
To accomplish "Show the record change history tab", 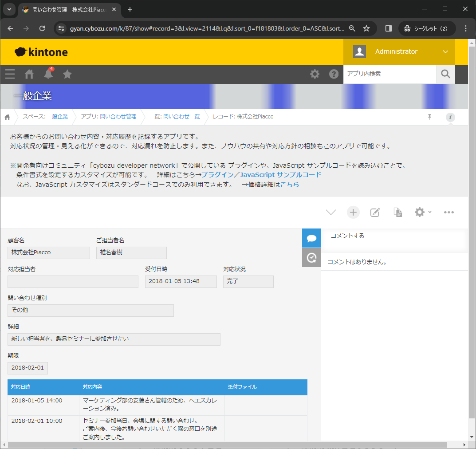I will (311, 258).
